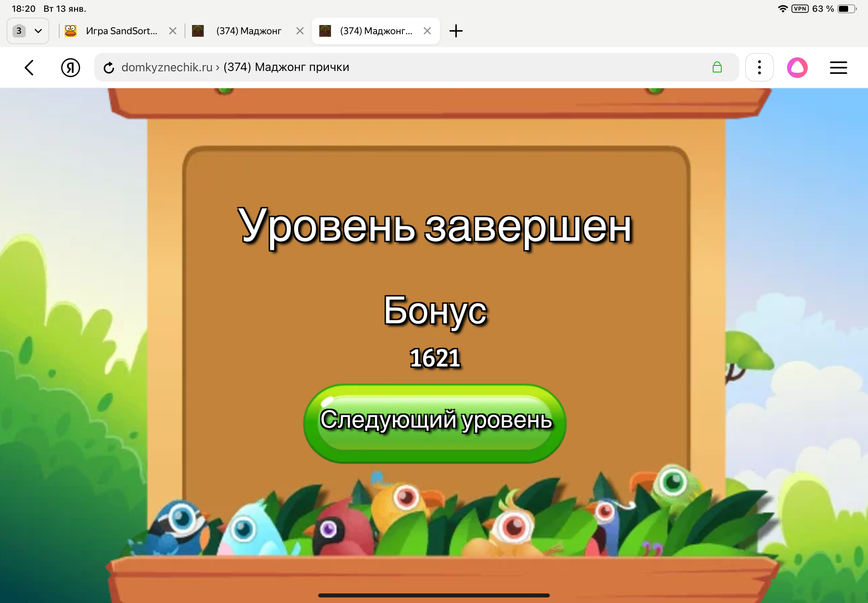This screenshot has width=868, height=603.
Task: Click the Yandex logo in address bar
Action: point(70,67)
